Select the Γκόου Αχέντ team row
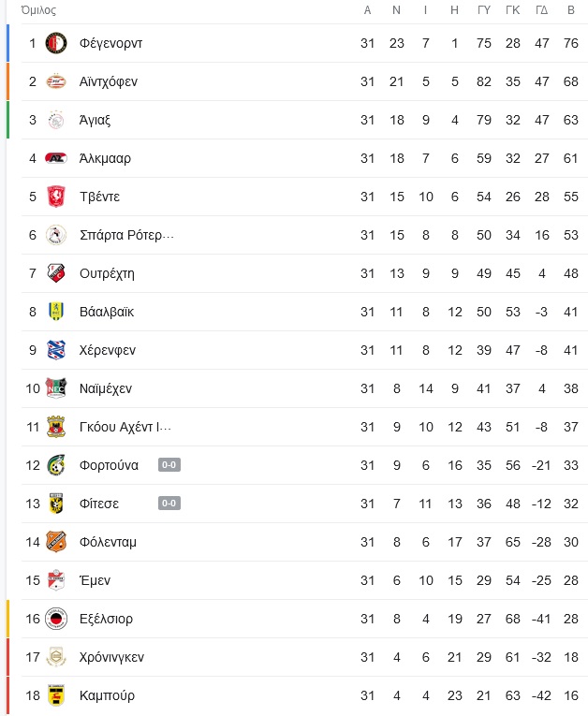 point(304,427)
